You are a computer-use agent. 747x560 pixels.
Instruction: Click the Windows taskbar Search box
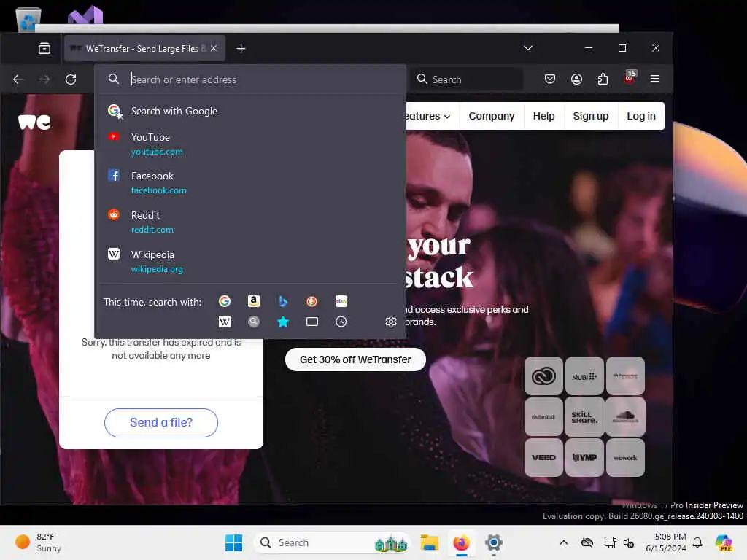332,542
